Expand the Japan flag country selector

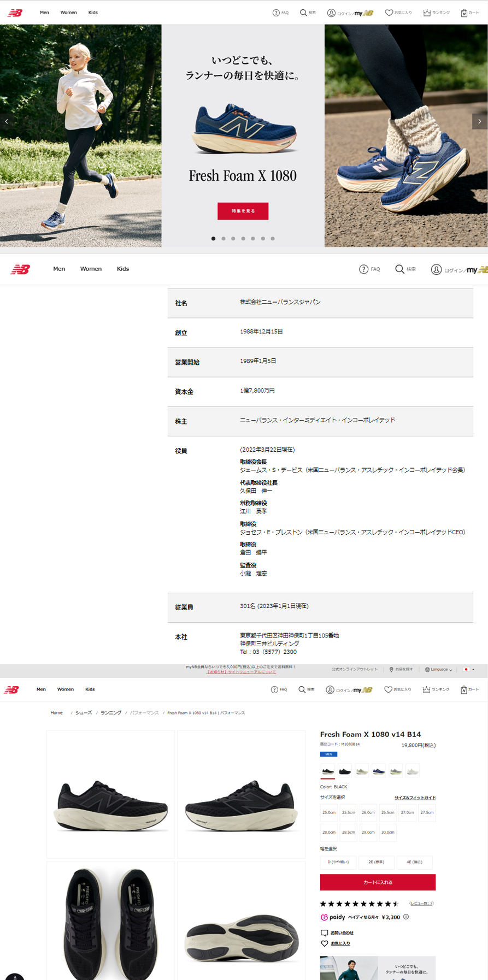[468, 669]
